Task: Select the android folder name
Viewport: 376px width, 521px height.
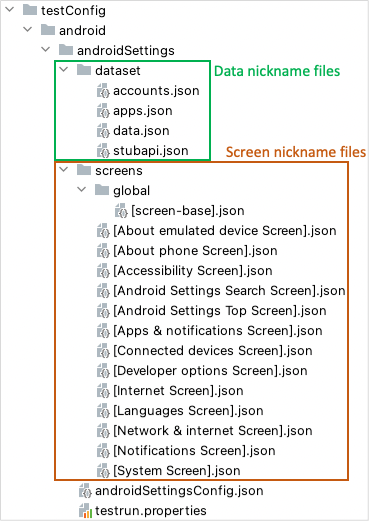Action: [82, 30]
